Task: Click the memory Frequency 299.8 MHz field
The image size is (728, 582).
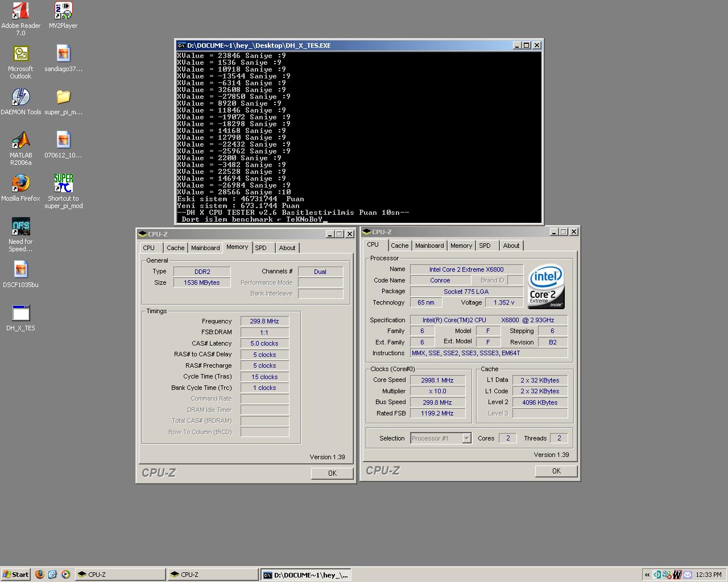Action: [x=264, y=321]
